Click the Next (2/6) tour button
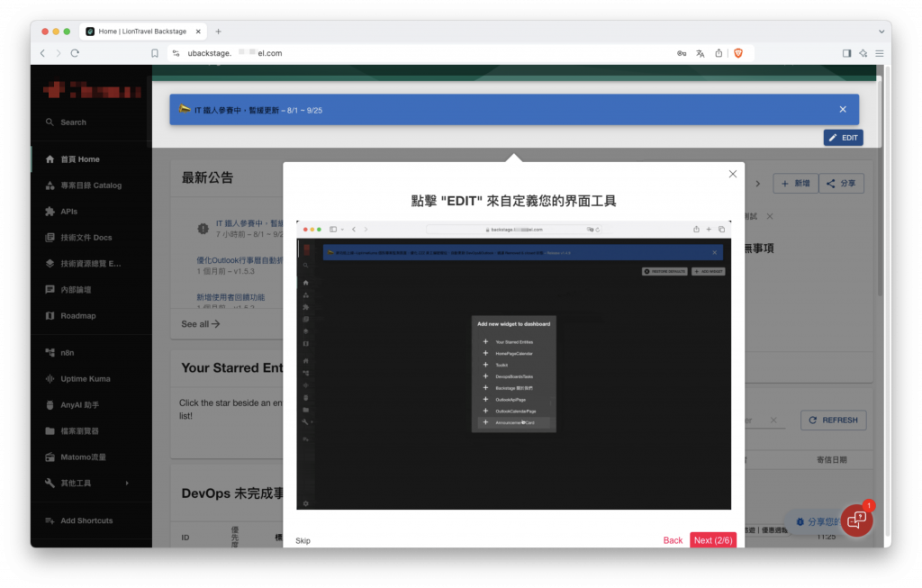The width and height of the screenshot is (922, 588). pyautogui.click(x=713, y=539)
